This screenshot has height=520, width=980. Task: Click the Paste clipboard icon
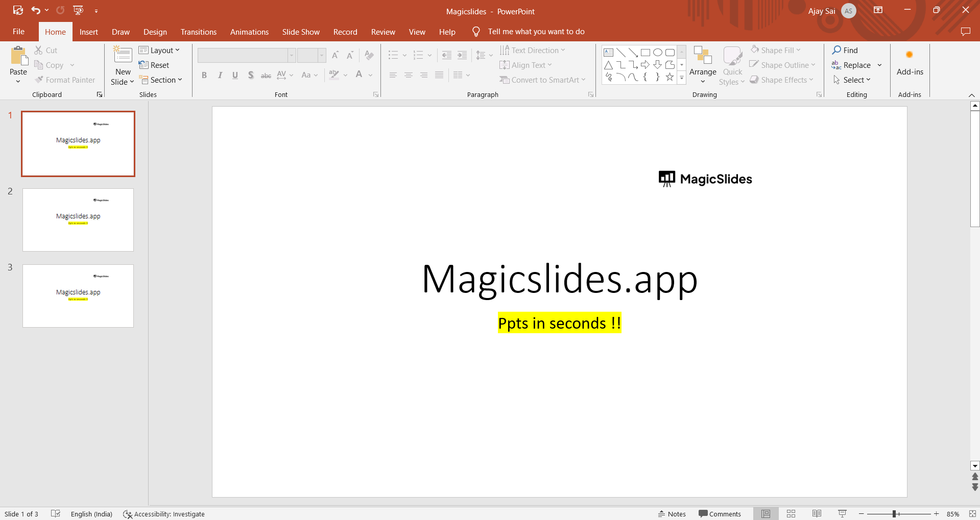pyautogui.click(x=19, y=56)
